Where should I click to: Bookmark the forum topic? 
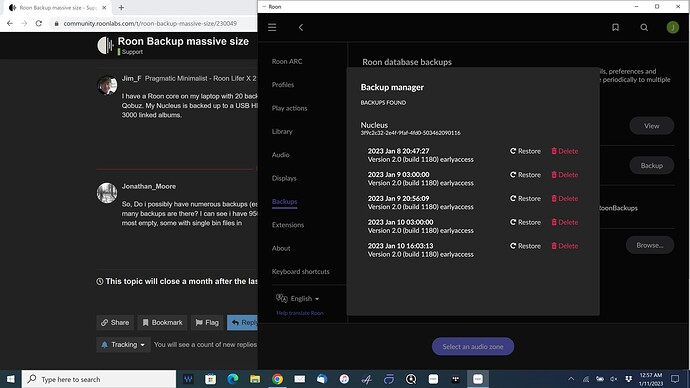(x=162, y=322)
